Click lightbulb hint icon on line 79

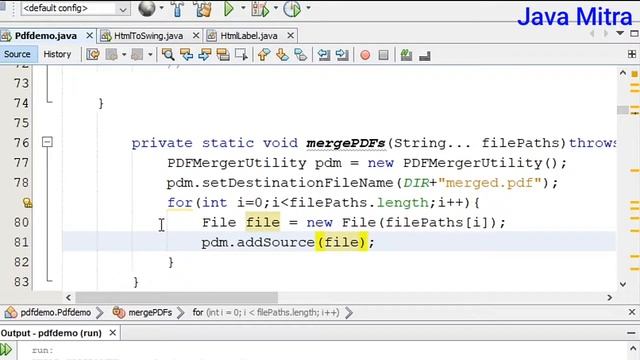click(27, 202)
